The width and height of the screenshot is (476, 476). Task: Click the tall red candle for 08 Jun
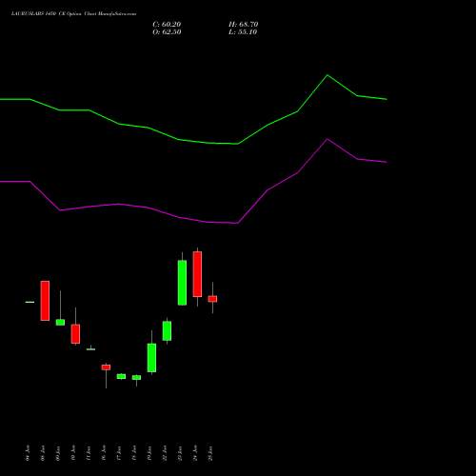tap(45, 301)
